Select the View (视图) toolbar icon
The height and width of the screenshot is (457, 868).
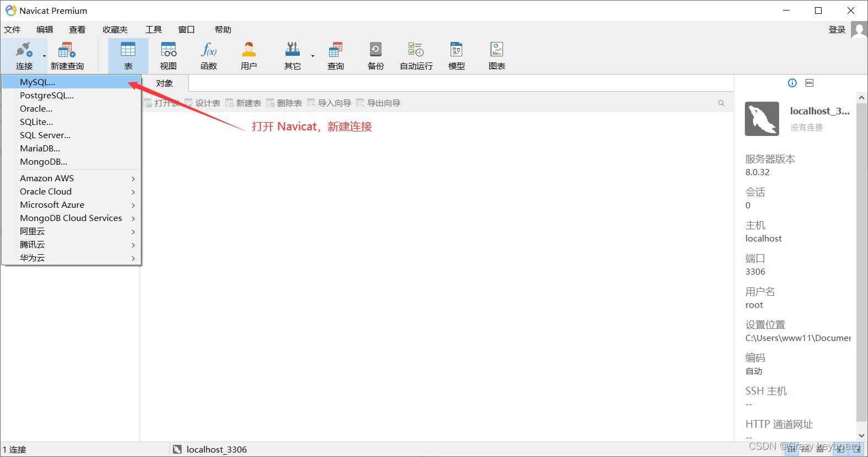168,55
